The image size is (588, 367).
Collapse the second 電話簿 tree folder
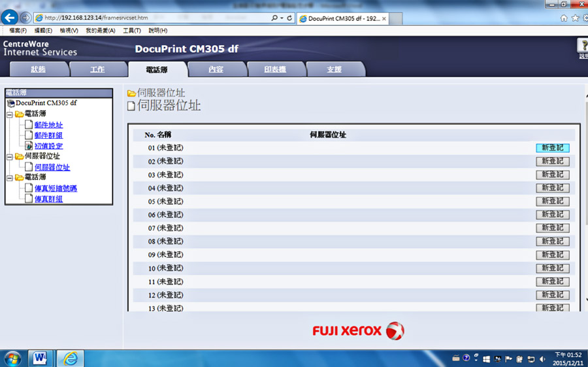click(10, 178)
